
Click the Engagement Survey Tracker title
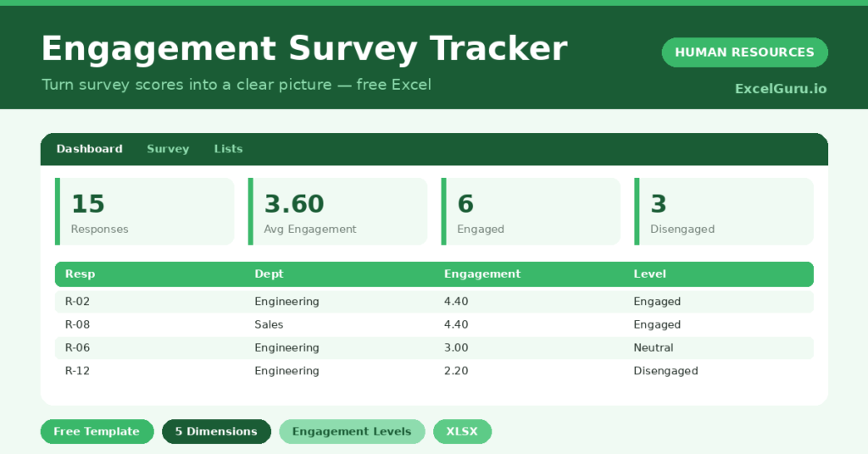(x=304, y=48)
